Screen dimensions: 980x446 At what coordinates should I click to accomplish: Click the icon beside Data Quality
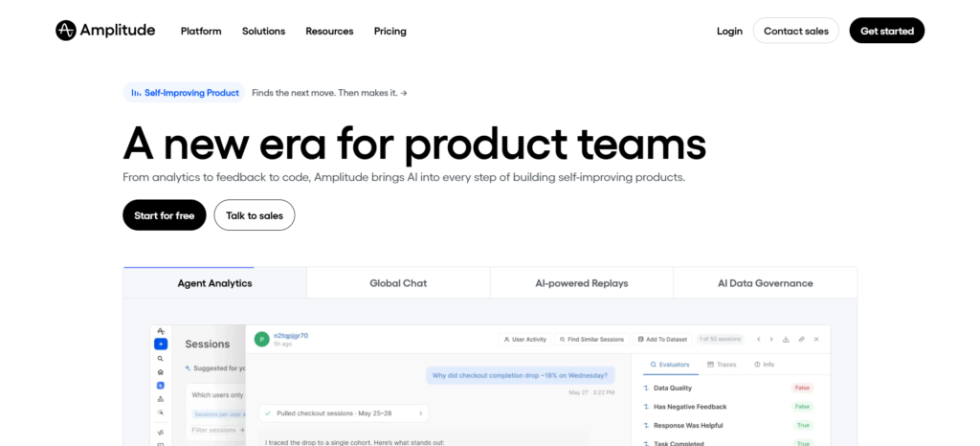tap(646, 388)
